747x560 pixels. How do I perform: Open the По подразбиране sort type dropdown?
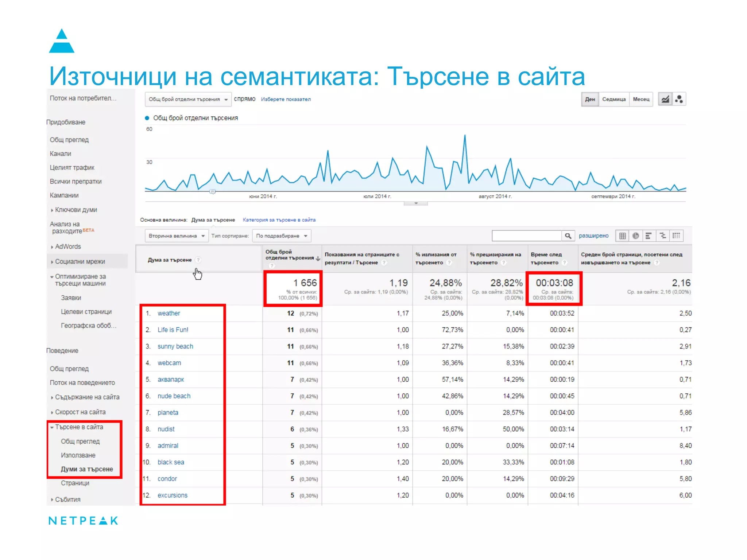[x=282, y=236]
